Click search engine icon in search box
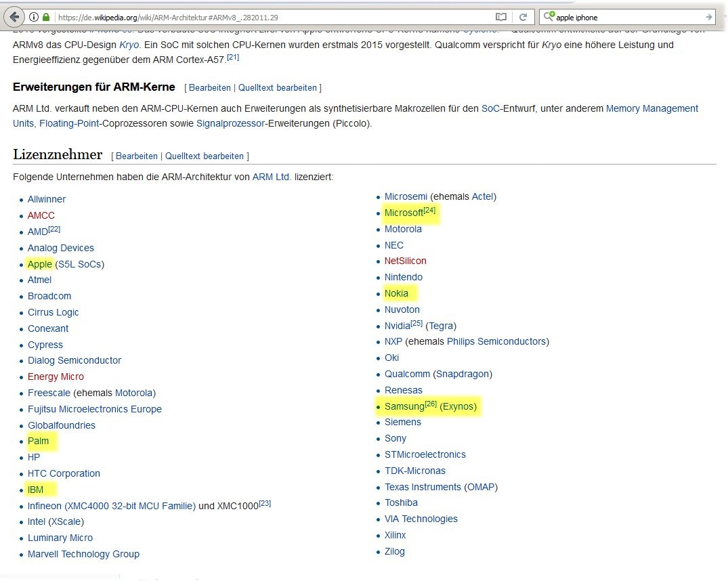The image size is (728, 581). click(x=549, y=17)
